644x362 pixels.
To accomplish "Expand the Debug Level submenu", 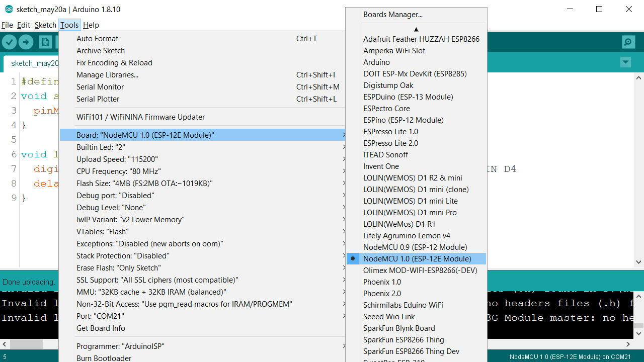I will (203, 207).
